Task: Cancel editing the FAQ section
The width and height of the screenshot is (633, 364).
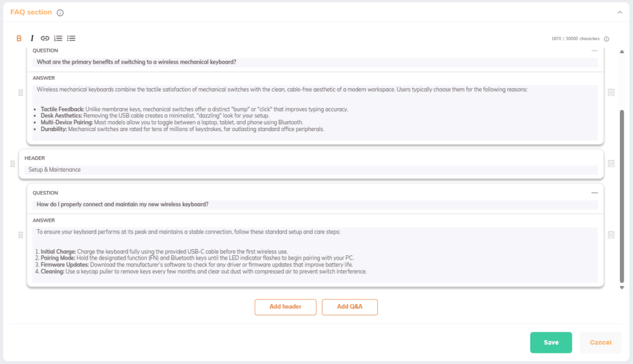Action: pyautogui.click(x=600, y=342)
